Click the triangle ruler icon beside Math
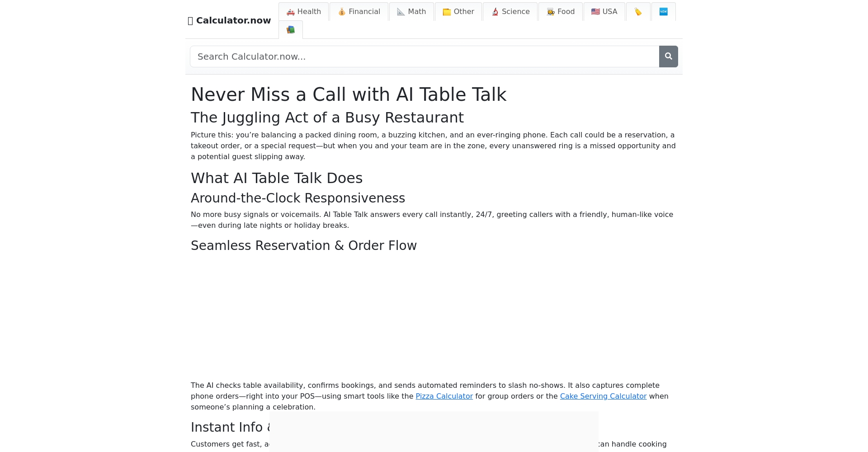 coord(401,12)
